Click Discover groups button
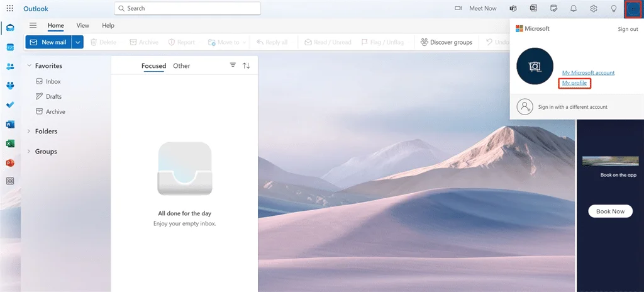The height and width of the screenshot is (292, 644). coord(446,42)
